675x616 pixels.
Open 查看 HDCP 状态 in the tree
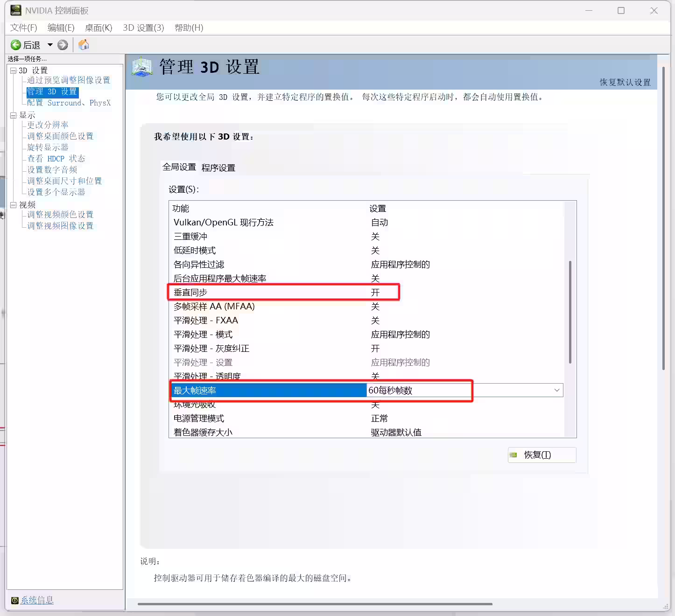(56, 159)
